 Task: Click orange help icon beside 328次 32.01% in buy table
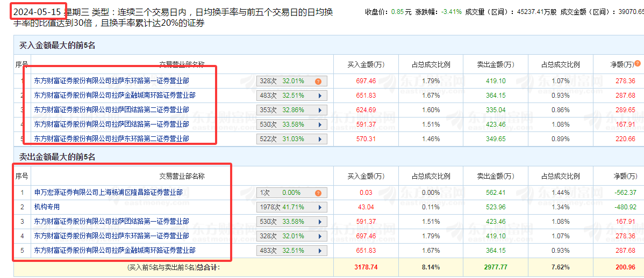(318, 81)
